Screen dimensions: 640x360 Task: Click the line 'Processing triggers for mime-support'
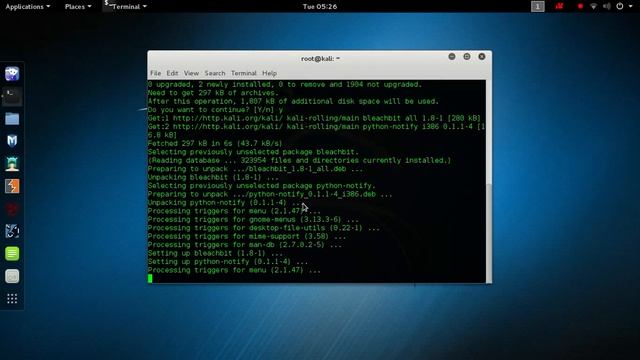[247, 236]
